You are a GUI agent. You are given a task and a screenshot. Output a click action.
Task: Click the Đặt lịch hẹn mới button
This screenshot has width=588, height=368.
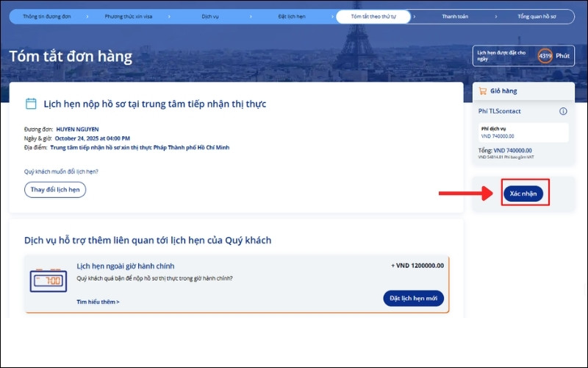tap(413, 298)
